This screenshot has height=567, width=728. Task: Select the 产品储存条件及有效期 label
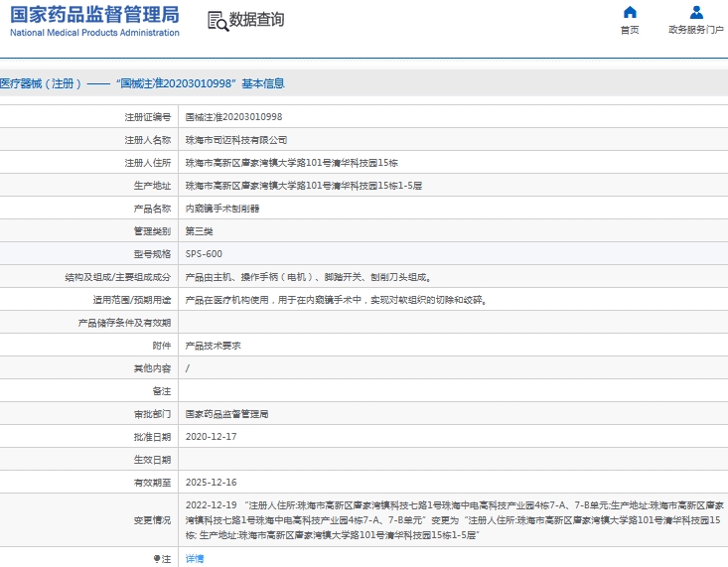point(124,323)
